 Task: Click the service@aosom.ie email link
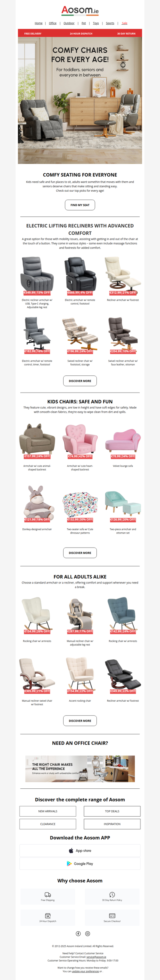pos(96,957)
